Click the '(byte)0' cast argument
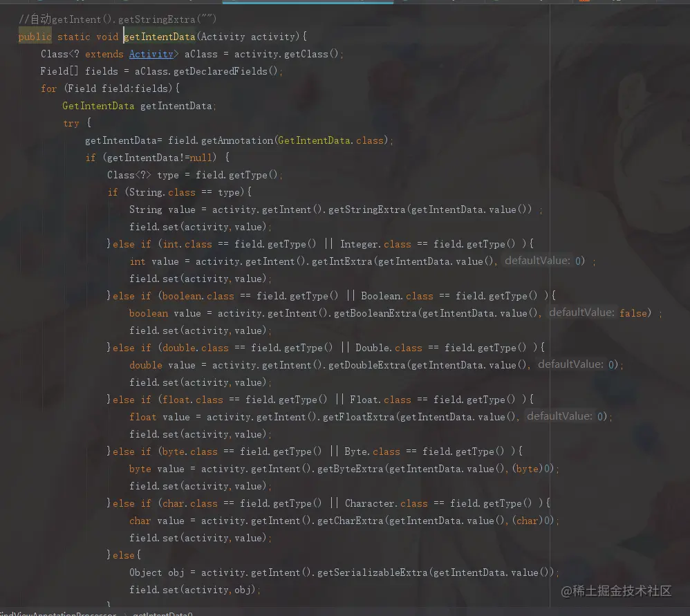The image size is (690, 616). (x=532, y=469)
